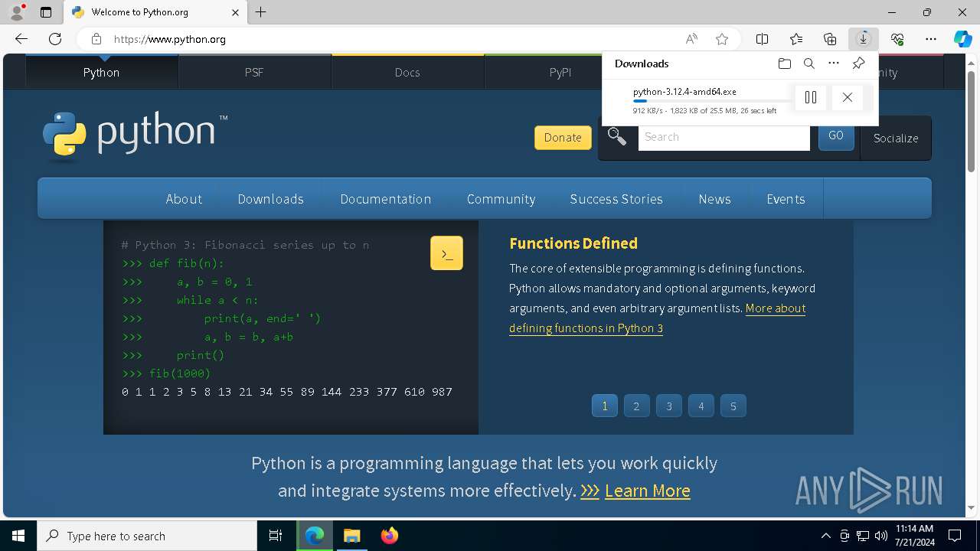Screen dimensions: 980x551
Task: Open the volume control tray icon
Action: click(880, 536)
